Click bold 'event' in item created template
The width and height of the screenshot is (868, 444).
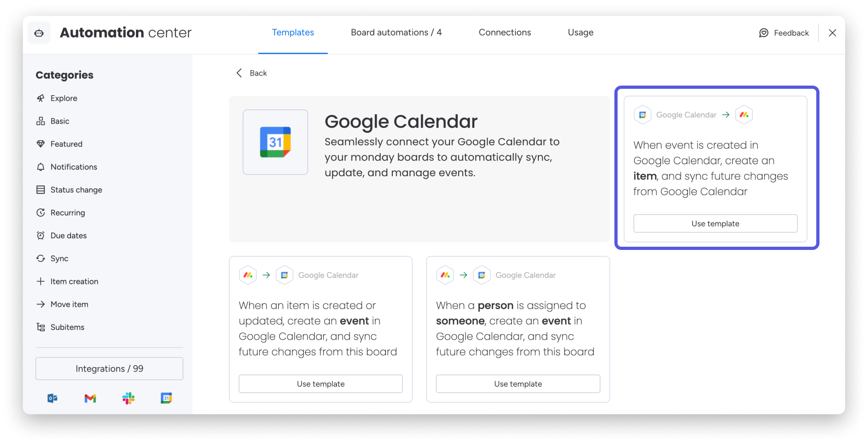click(x=354, y=321)
